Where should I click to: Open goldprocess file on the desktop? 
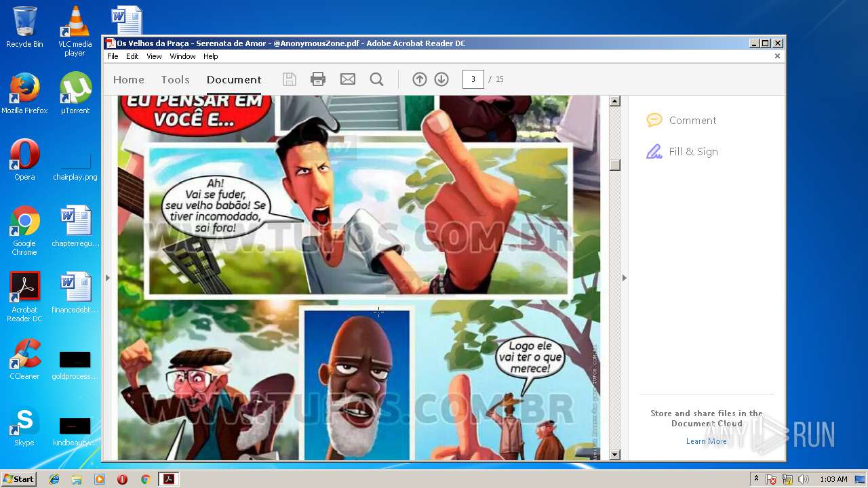point(75,365)
